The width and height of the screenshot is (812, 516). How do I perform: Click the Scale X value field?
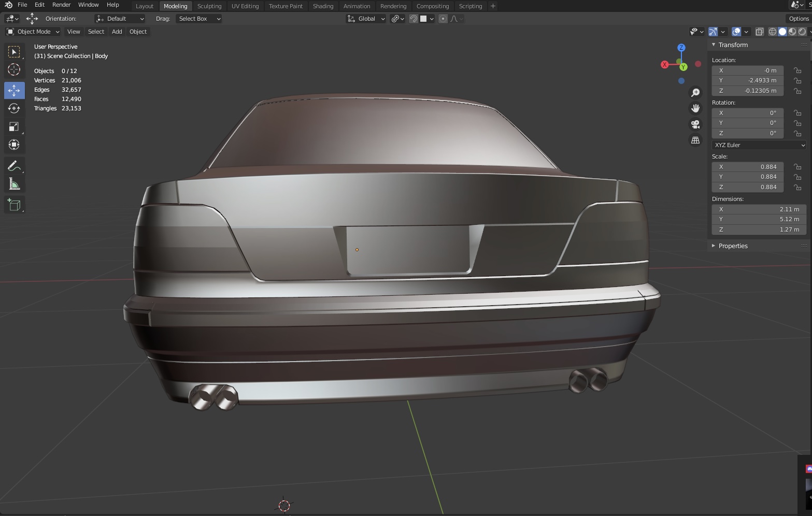tap(747, 167)
